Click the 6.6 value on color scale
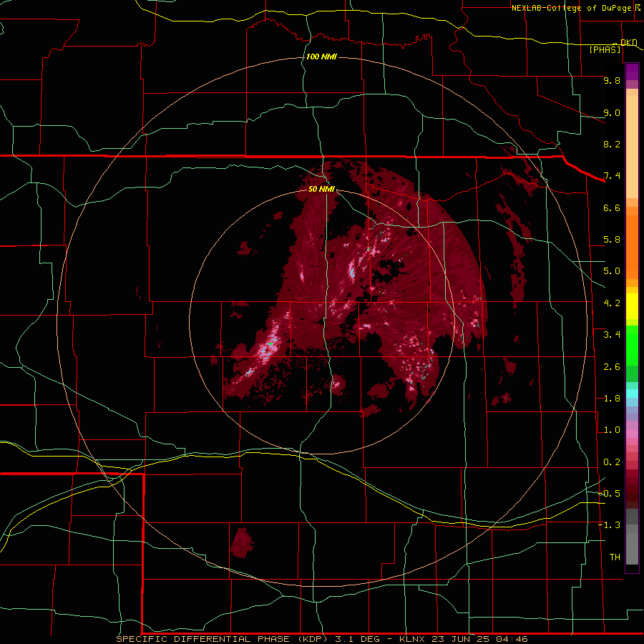644x644 pixels. (x=612, y=208)
